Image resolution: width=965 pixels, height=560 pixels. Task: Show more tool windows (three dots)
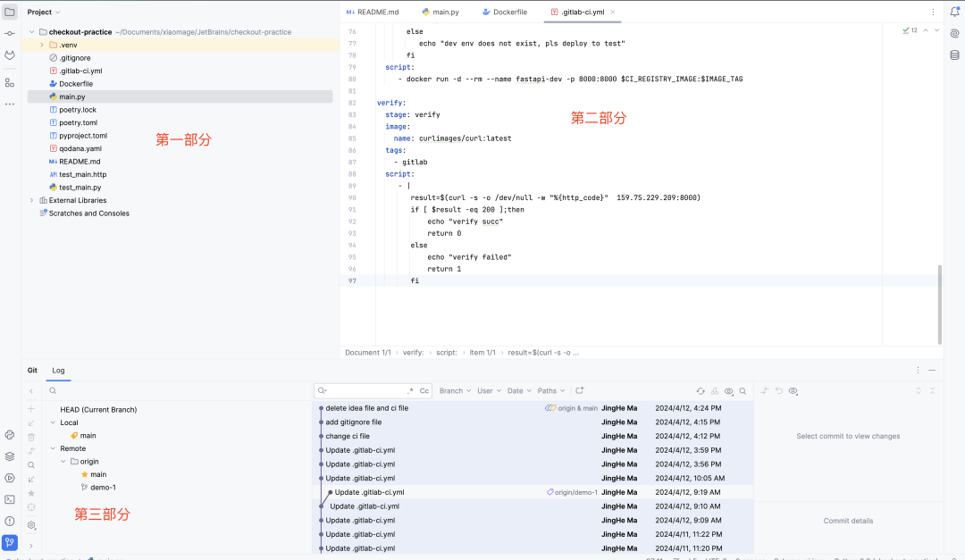click(x=10, y=104)
